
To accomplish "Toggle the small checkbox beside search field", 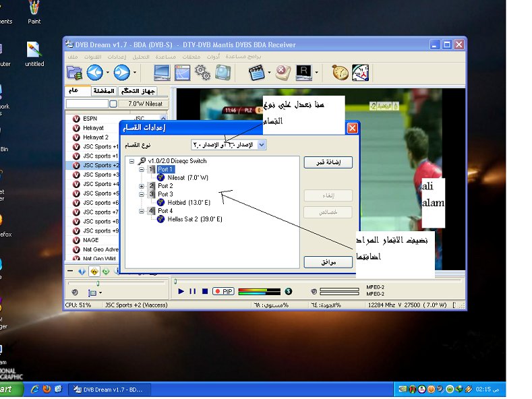I will pos(113,104).
